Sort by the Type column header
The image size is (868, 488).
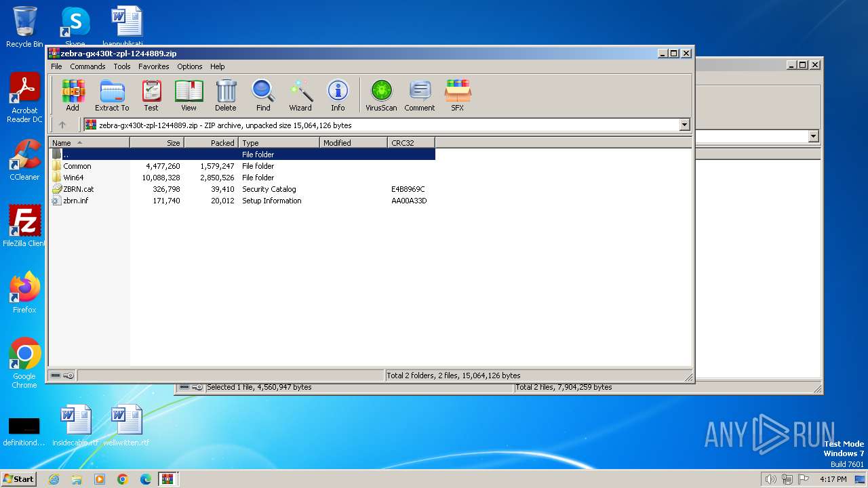point(279,143)
